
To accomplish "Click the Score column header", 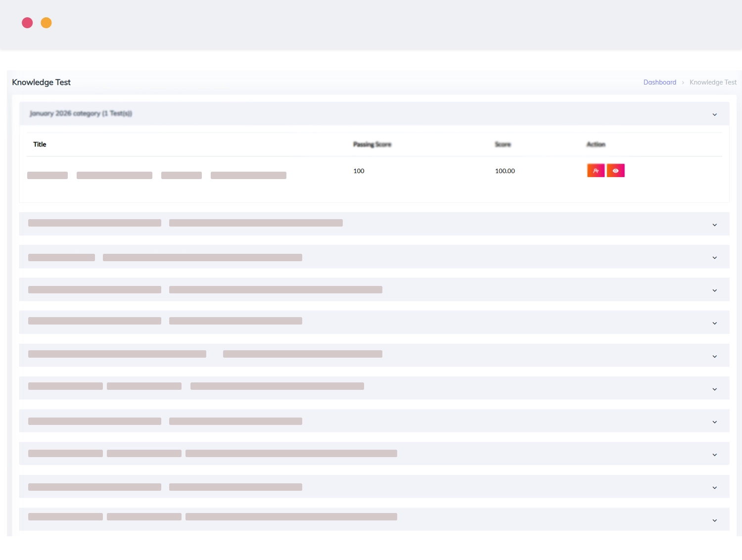I will [x=503, y=144].
